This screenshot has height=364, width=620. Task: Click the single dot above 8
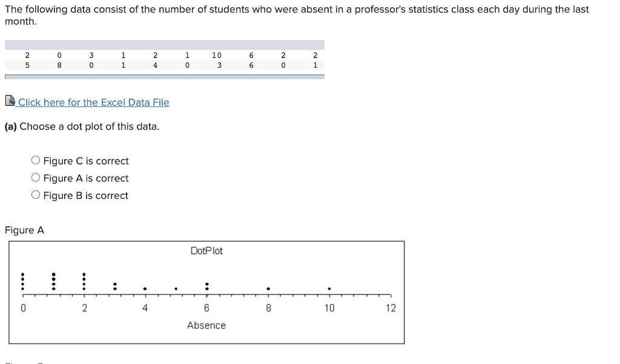coord(268,288)
